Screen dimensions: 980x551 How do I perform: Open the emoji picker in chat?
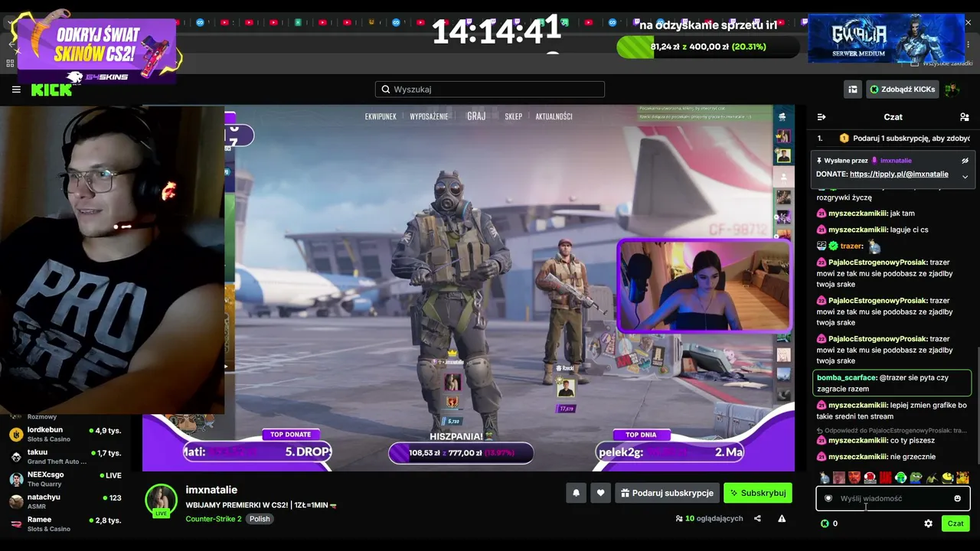[x=957, y=498]
